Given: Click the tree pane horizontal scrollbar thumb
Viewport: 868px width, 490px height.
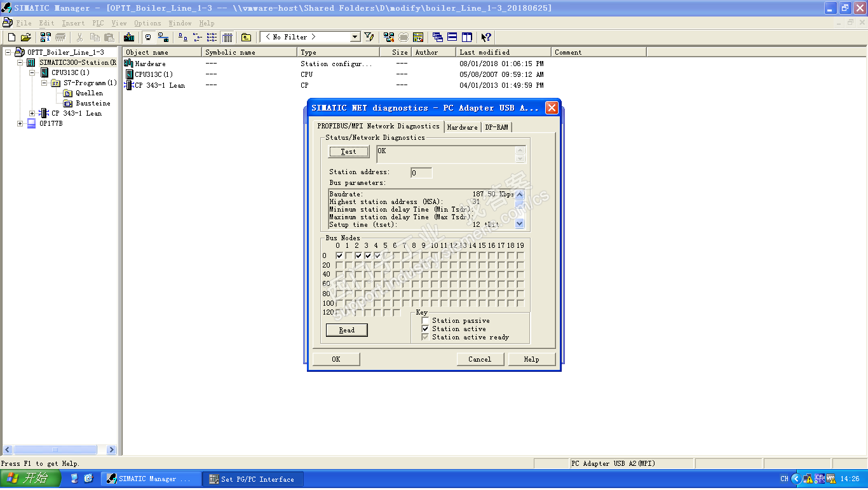Looking at the screenshot, I should click(x=55, y=449).
